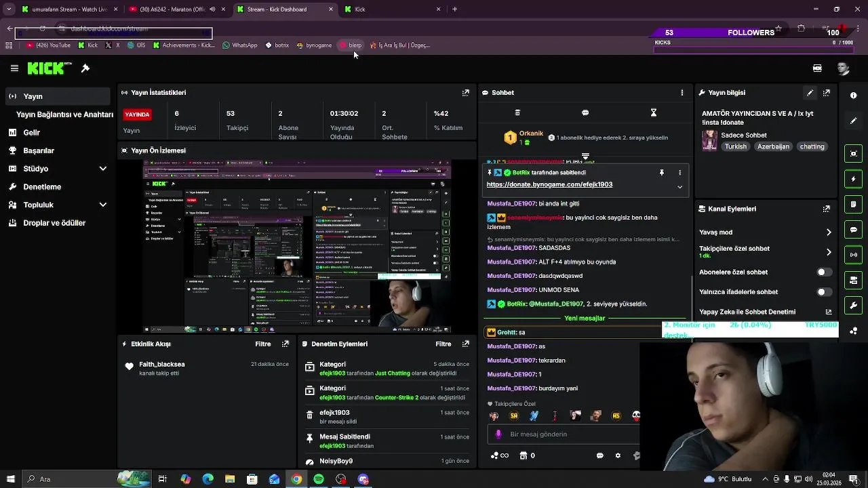Pop out the Etkinlik Akışı panel
Viewport: 868px width, 488px height.
[x=285, y=344]
